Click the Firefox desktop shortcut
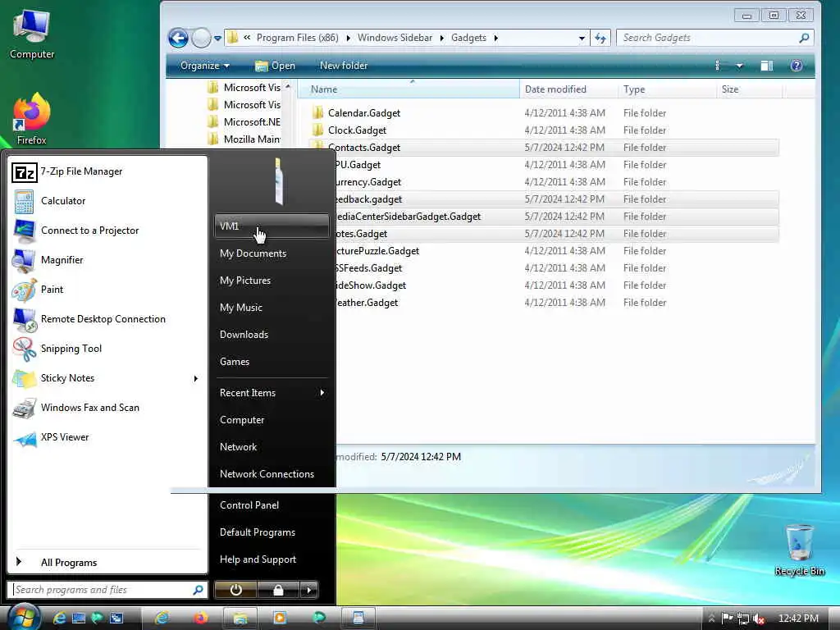840x630 pixels. (32, 119)
